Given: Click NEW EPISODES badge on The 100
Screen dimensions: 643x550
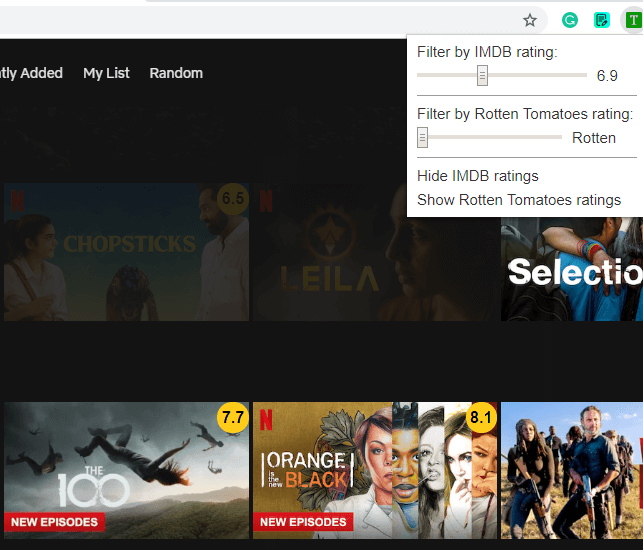Looking at the screenshot, I should click(54, 522).
